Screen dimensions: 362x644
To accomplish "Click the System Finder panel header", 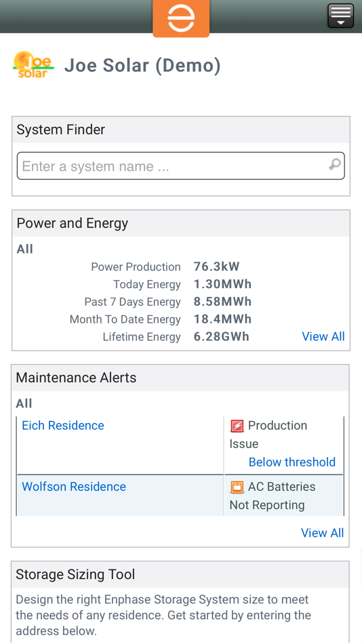I will point(181,129).
